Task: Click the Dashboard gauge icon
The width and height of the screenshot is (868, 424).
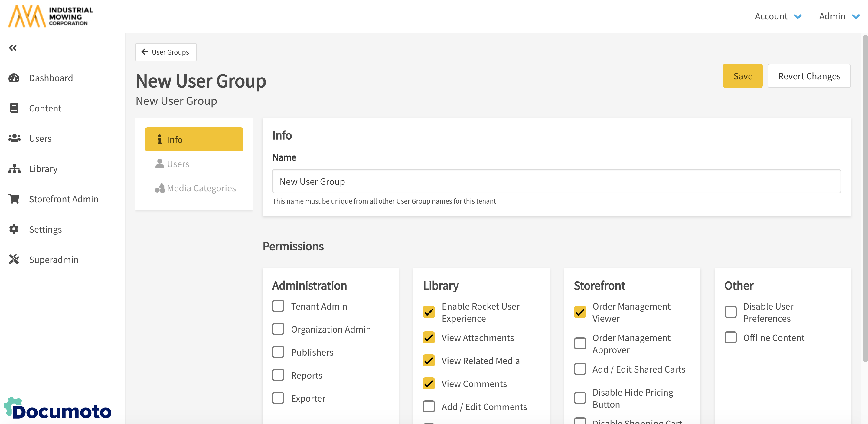Action: tap(14, 78)
